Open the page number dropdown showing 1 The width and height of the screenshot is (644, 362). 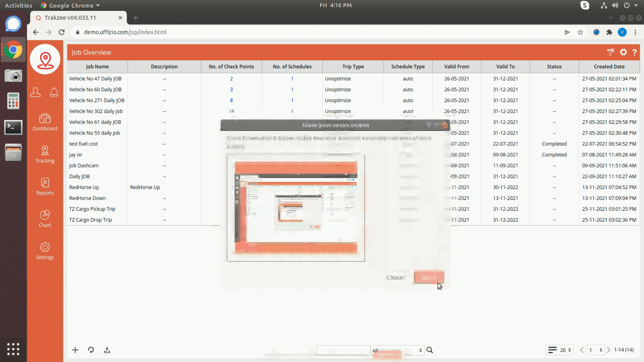595,350
